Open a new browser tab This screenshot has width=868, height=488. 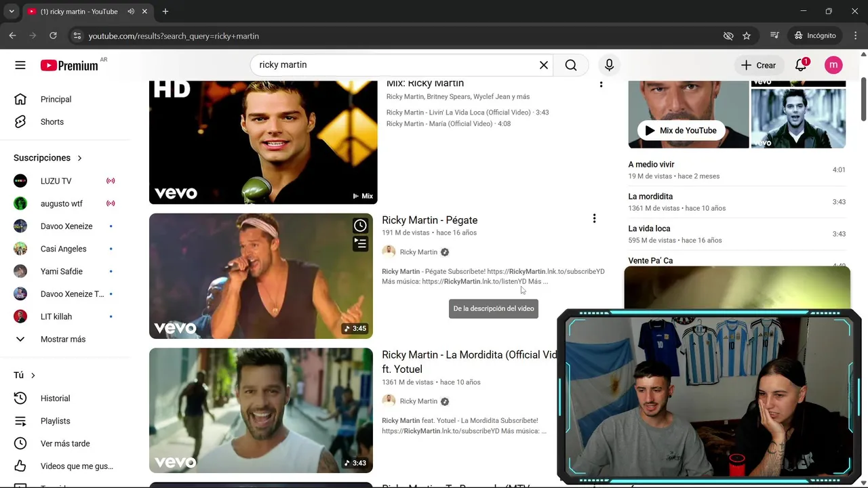pyautogui.click(x=165, y=12)
